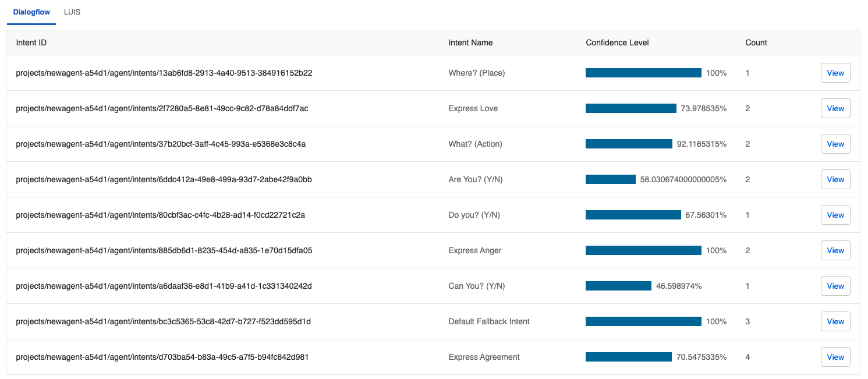Select intent ID ending e5368e3c8c4a

pos(161,144)
